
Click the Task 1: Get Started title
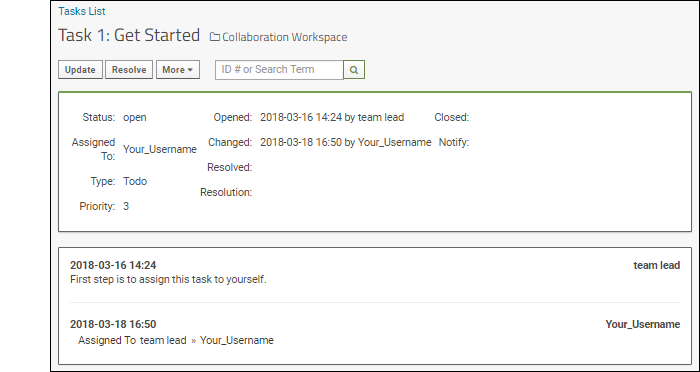[129, 35]
